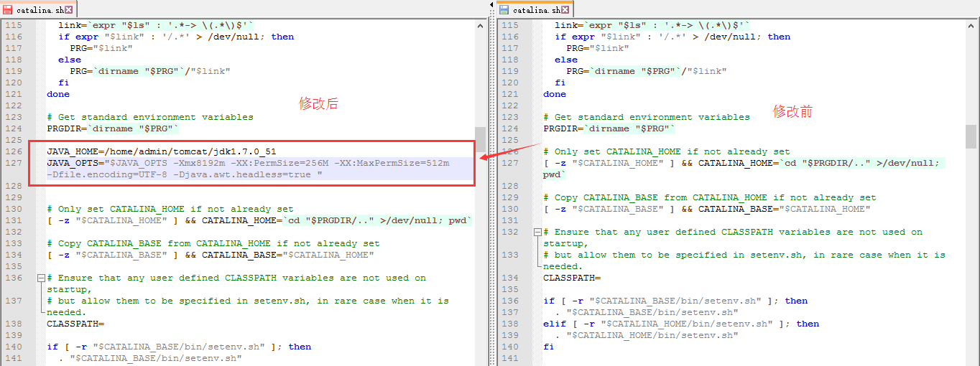Click 'done' on line 121 in left pane
Image resolution: width=980 pixels, height=366 pixels.
coord(59,94)
